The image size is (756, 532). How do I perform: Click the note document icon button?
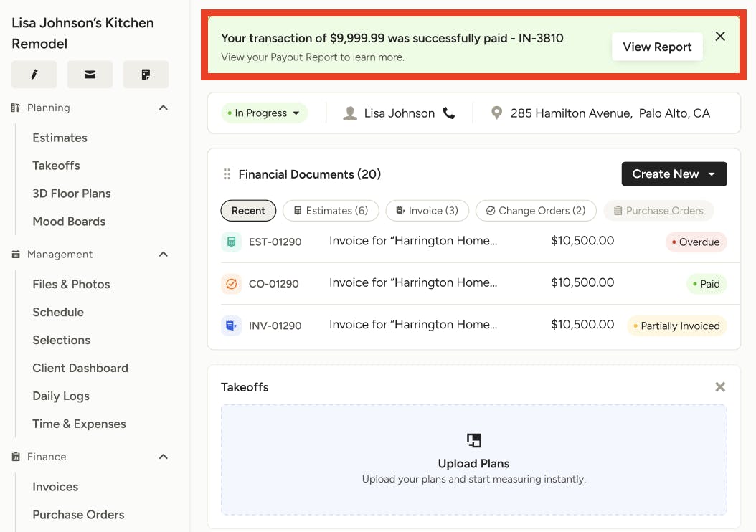146,75
